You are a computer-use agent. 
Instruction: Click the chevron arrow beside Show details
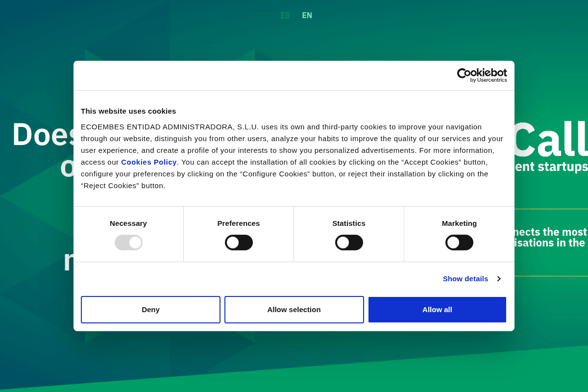point(499,279)
